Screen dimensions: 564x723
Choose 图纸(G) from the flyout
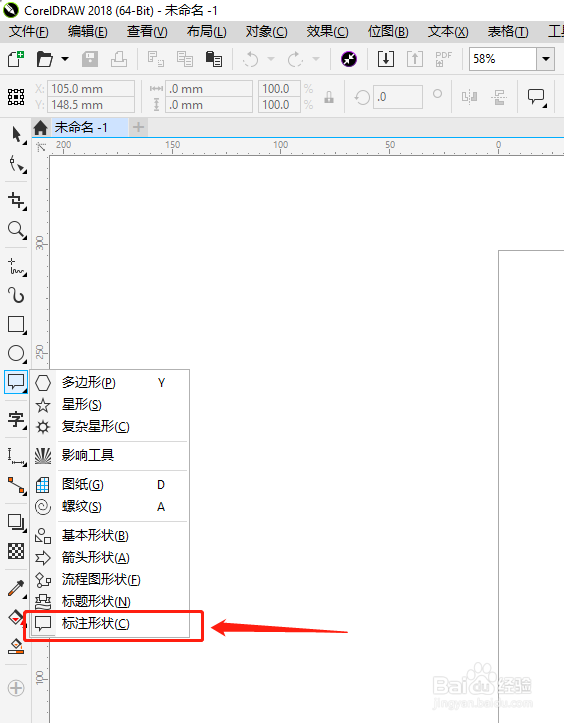click(x=111, y=484)
